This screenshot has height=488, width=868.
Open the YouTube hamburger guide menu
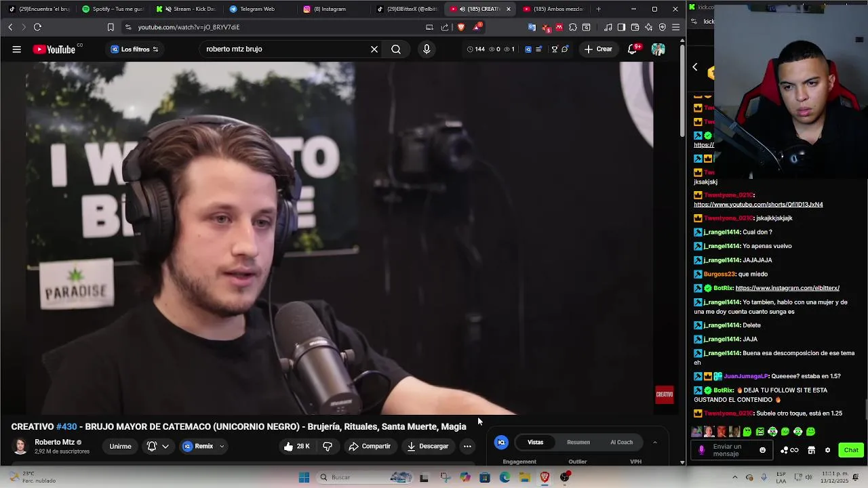pyautogui.click(x=16, y=49)
